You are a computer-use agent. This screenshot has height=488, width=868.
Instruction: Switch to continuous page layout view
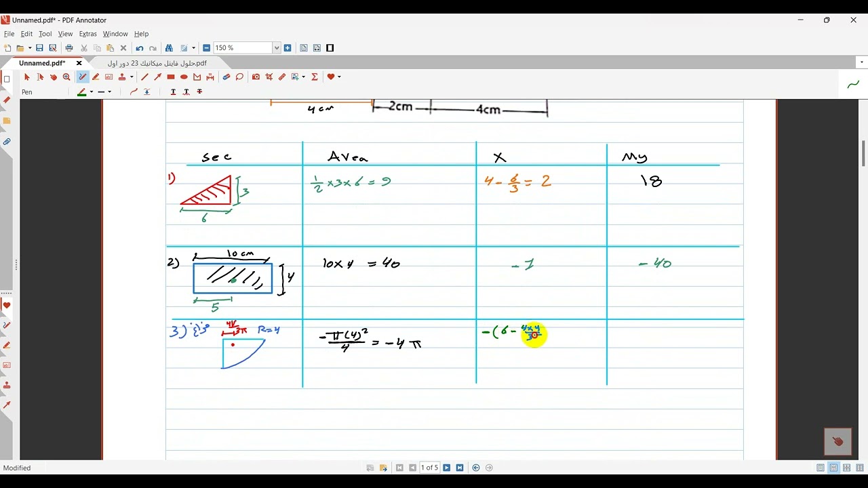tap(833, 468)
